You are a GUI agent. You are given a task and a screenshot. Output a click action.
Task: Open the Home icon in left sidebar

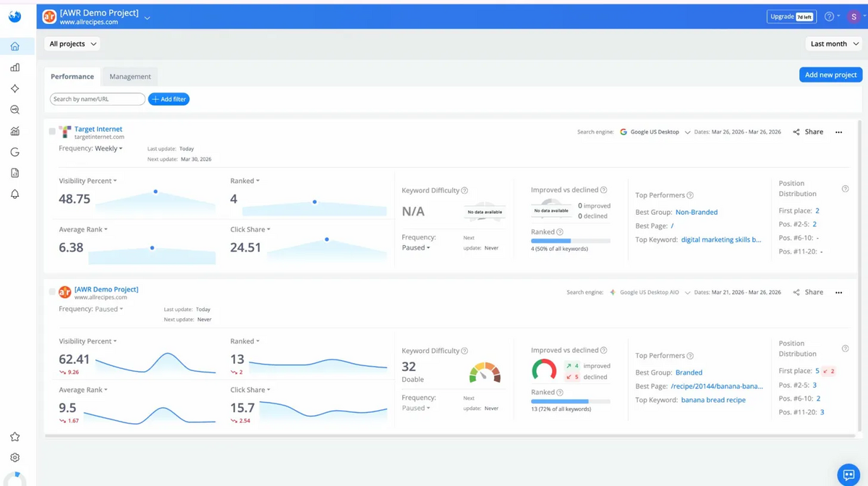coord(14,46)
